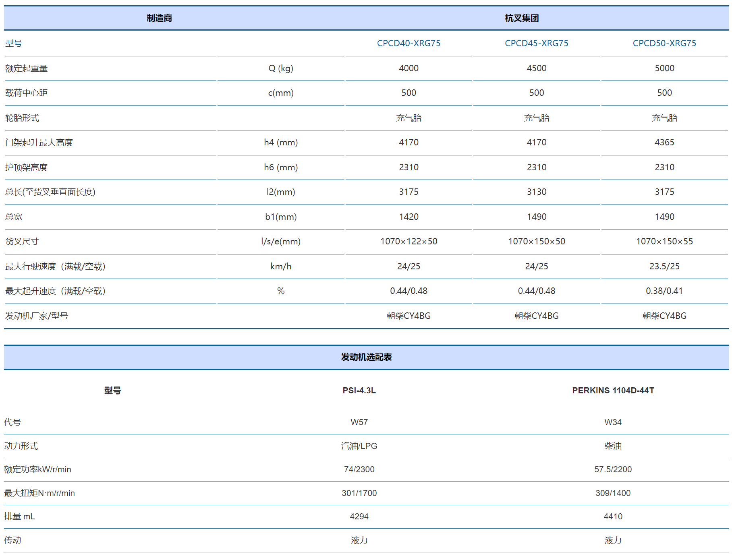Select 充气胎 under CPCD40-XRG75

click(409, 118)
